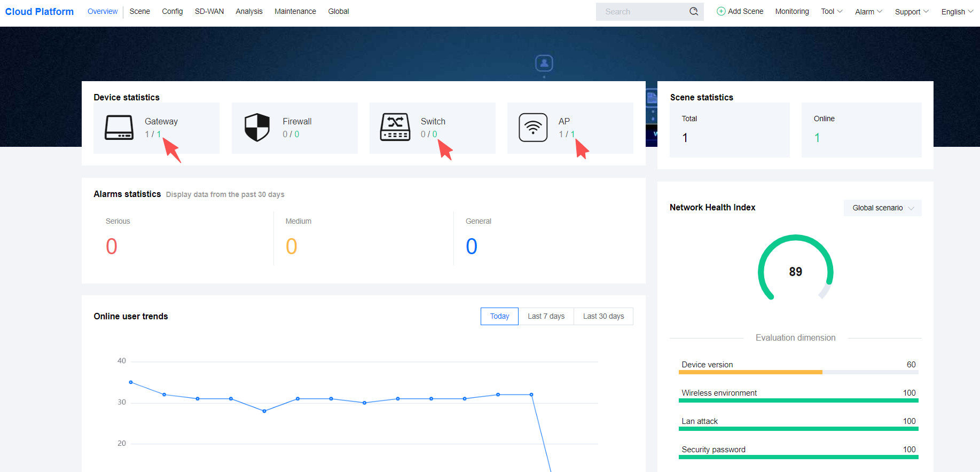
Task: Open the Monitoring link
Action: click(x=792, y=11)
